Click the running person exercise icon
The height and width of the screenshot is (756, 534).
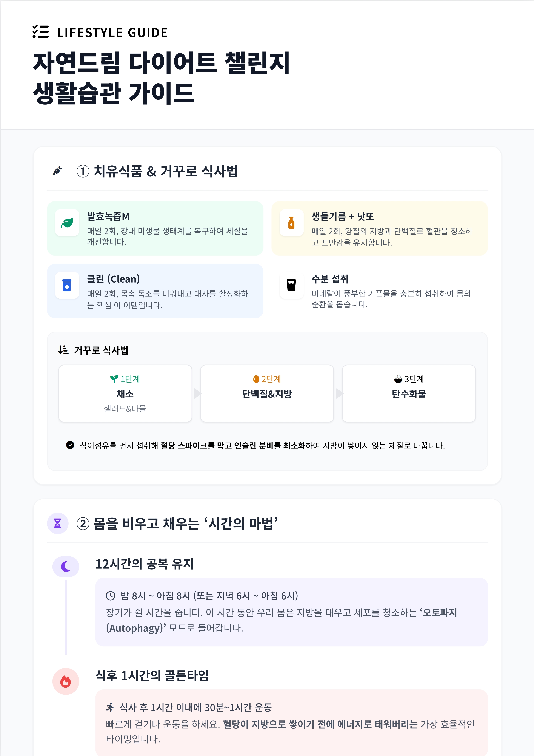pos(110,707)
